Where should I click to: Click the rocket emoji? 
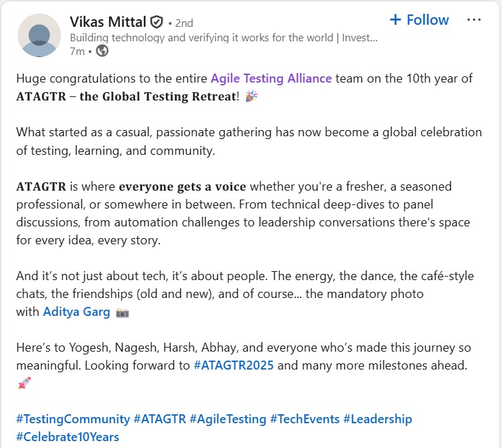24,383
